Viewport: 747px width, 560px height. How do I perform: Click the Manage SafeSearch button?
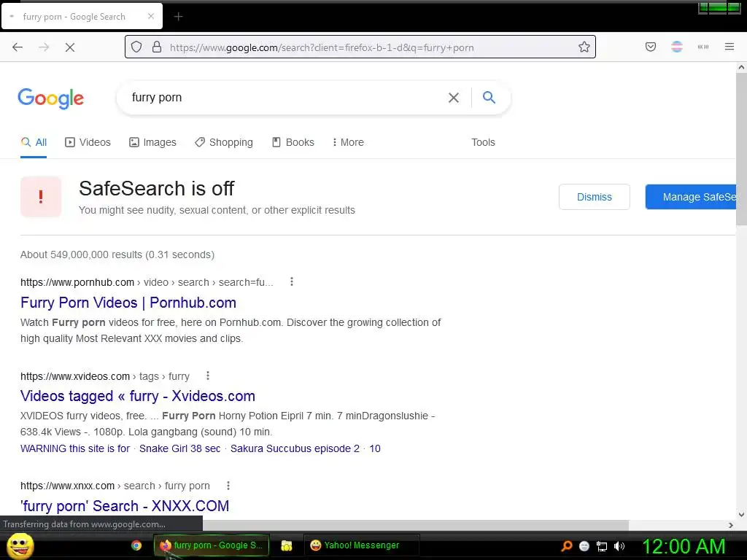[691, 197]
